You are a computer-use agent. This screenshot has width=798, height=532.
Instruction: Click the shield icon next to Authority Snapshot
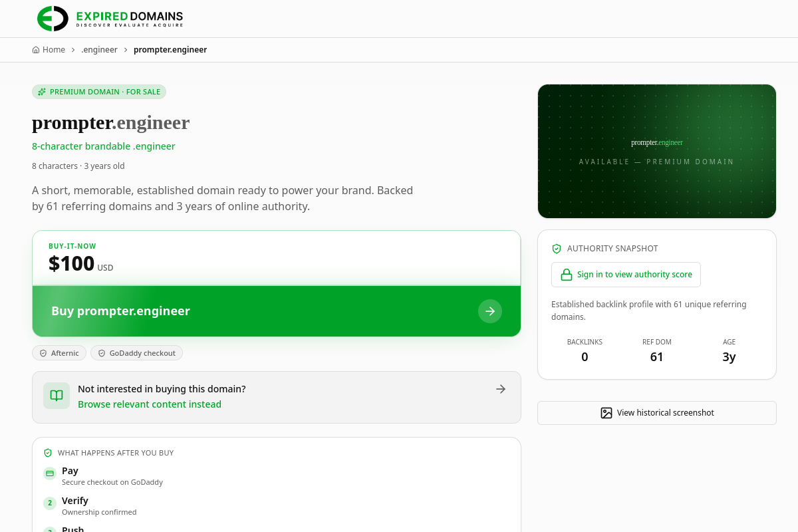[557, 249]
